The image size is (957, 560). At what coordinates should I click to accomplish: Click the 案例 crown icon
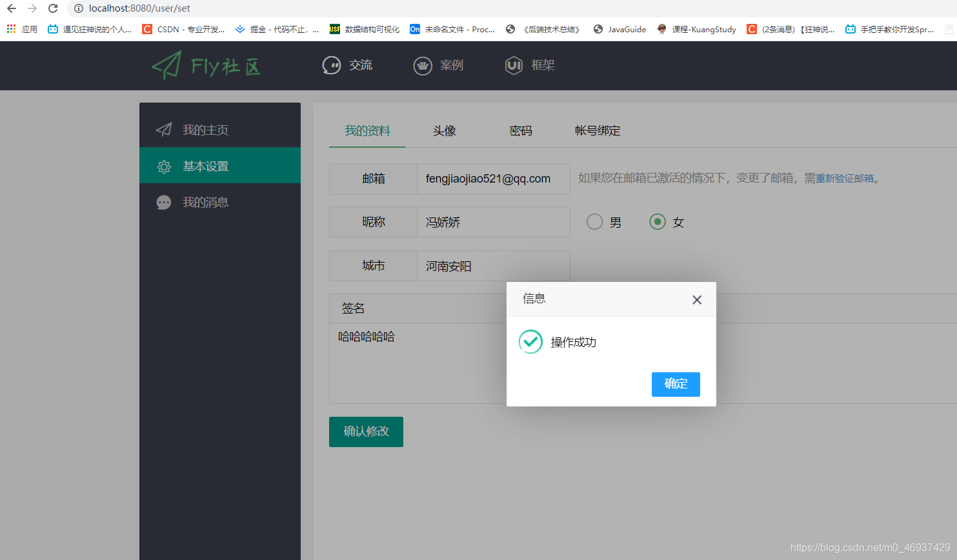coord(423,65)
